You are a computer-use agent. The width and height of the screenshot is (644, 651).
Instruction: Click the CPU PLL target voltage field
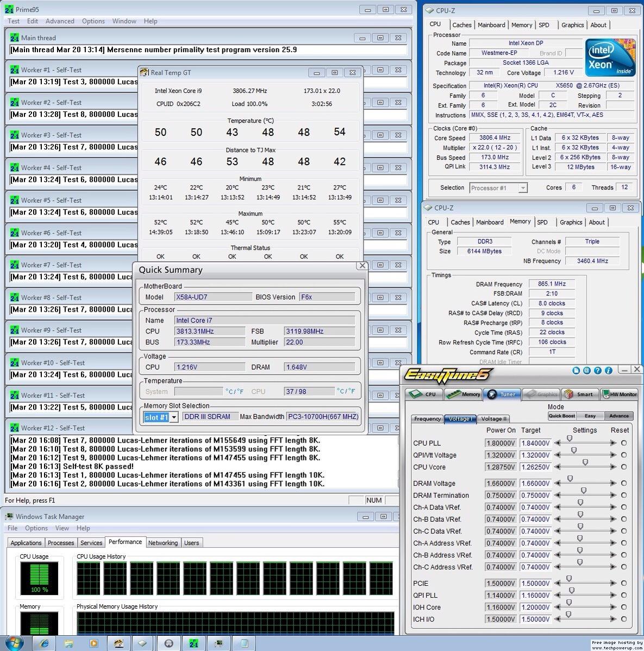(535, 443)
